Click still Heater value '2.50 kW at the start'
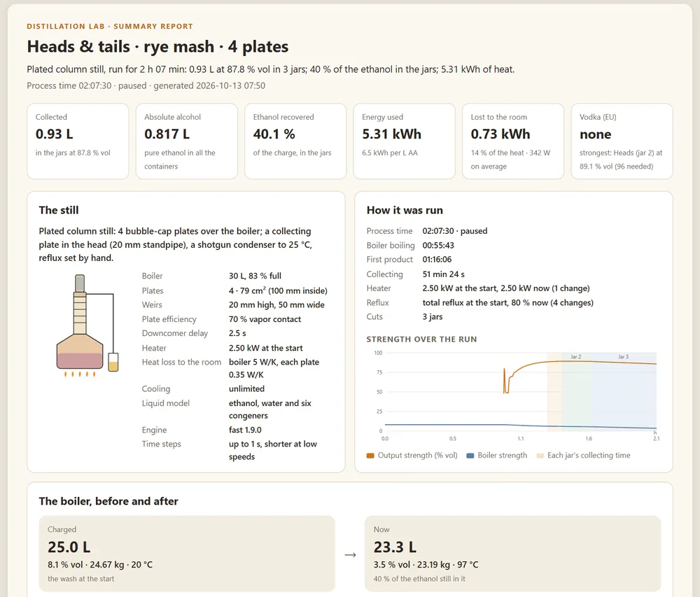 (x=265, y=348)
